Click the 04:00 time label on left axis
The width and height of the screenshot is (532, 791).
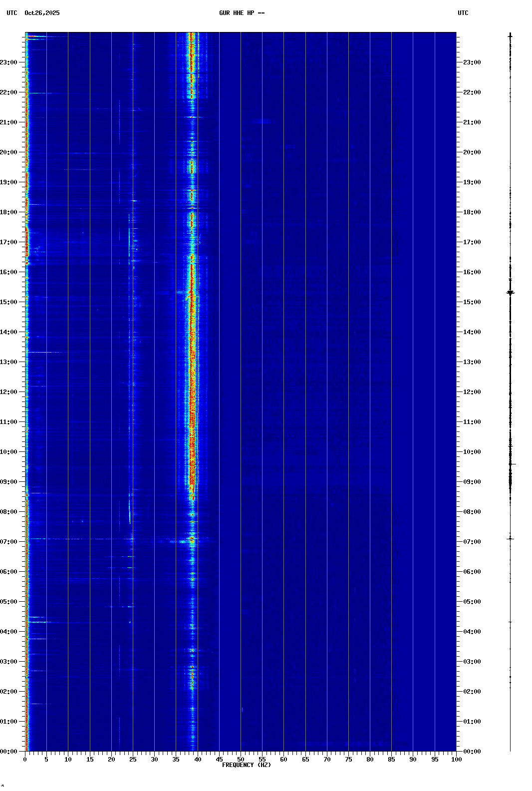point(9,632)
